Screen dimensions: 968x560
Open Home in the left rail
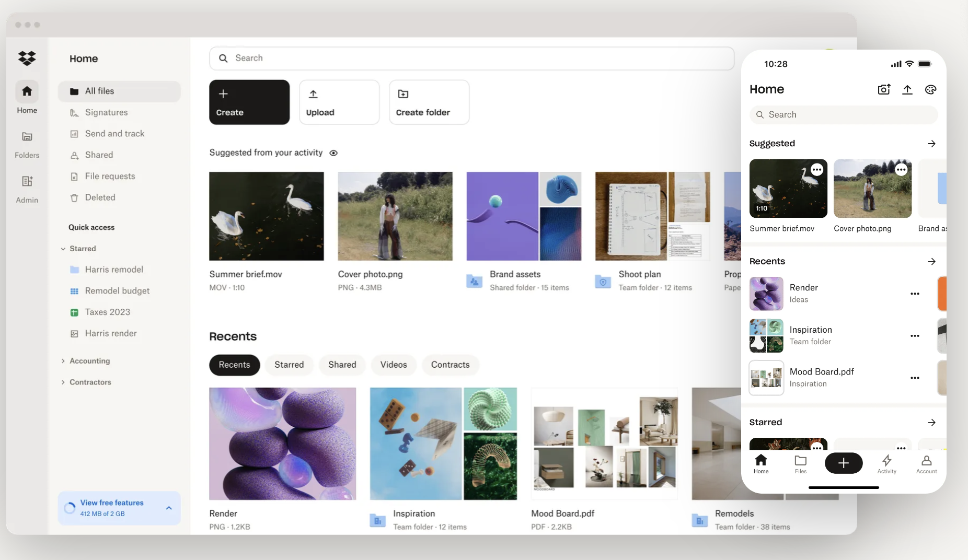(x=27, y=98)
